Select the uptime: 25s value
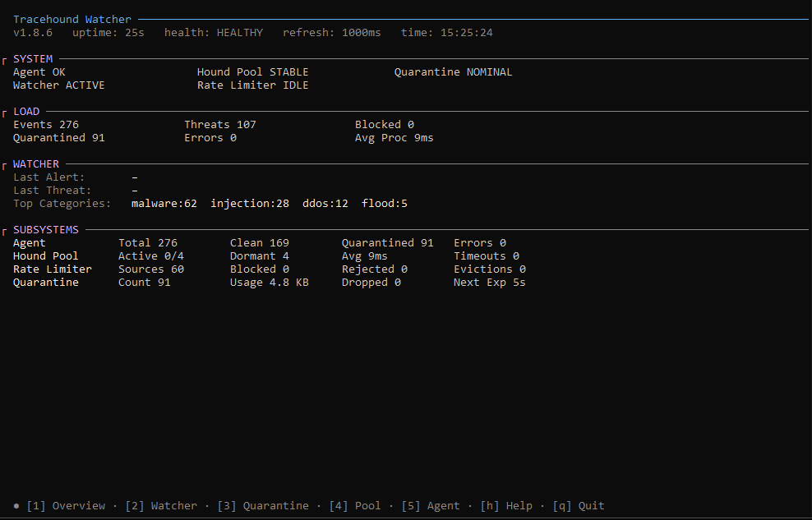 coord(108,33)
